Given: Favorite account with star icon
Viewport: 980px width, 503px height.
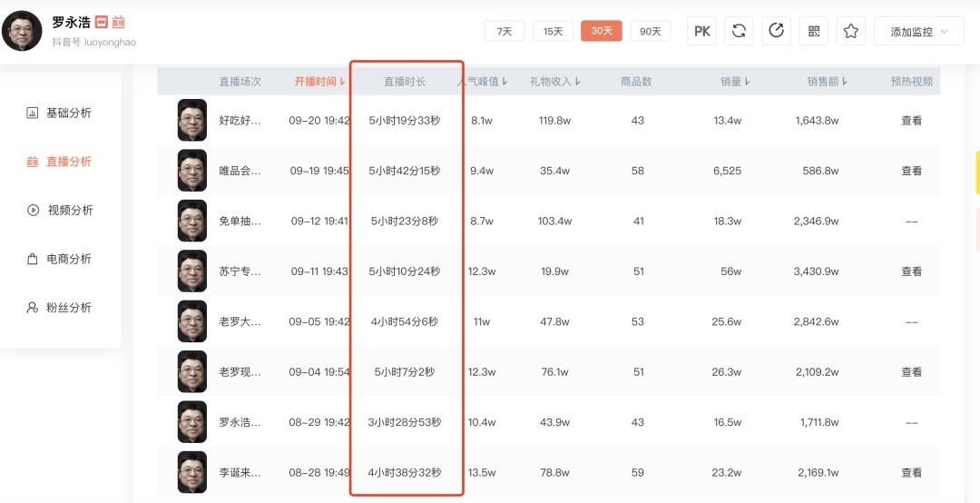Looking at the screenshot, I should pyautogui.click(x=850, y=31).
